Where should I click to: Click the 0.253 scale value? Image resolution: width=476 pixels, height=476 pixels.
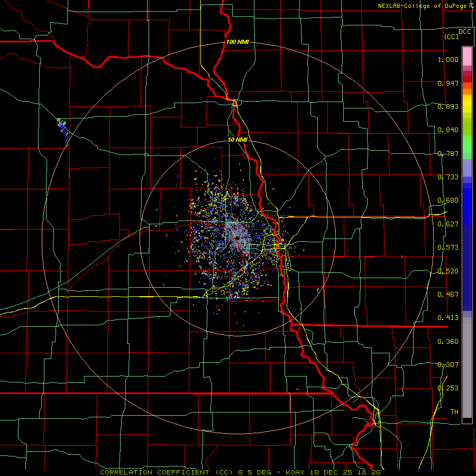448,388
